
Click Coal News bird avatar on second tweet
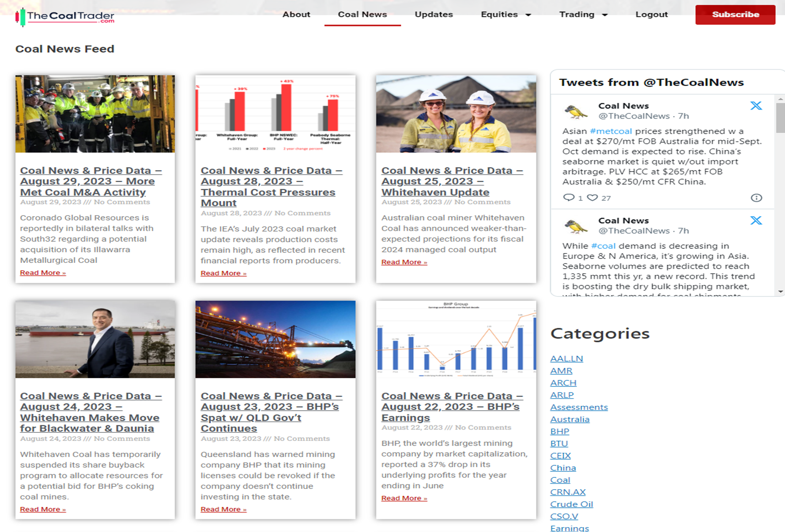point(576,226)
